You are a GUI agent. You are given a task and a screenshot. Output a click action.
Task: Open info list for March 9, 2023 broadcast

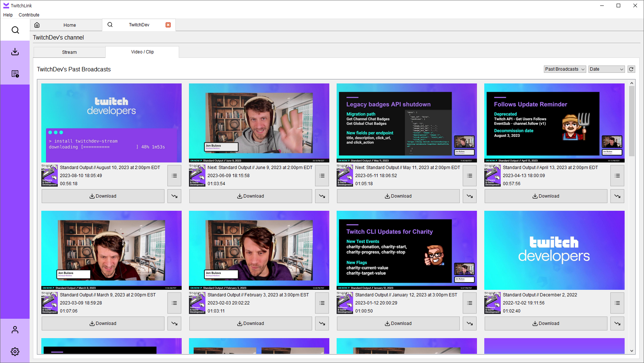pyautogui.click(x=174, y=303)
